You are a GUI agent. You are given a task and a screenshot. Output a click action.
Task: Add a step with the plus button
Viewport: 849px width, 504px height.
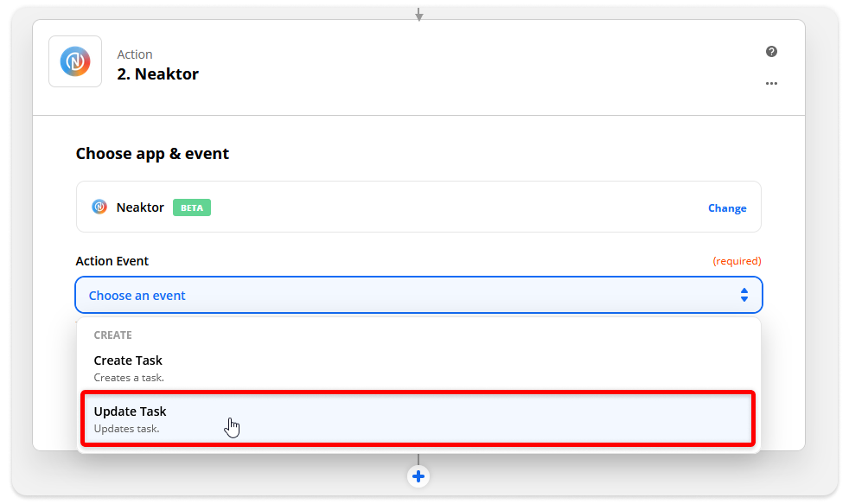tap(418, 476)
